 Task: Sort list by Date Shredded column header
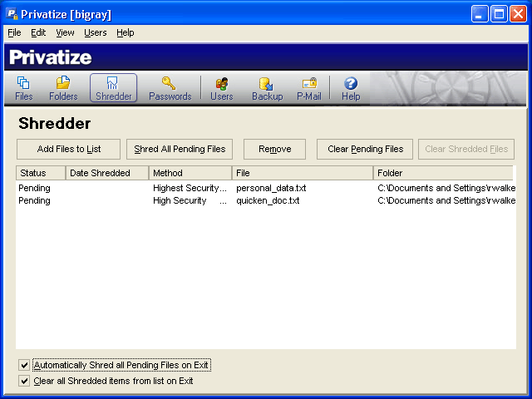[x=106, y=173]
